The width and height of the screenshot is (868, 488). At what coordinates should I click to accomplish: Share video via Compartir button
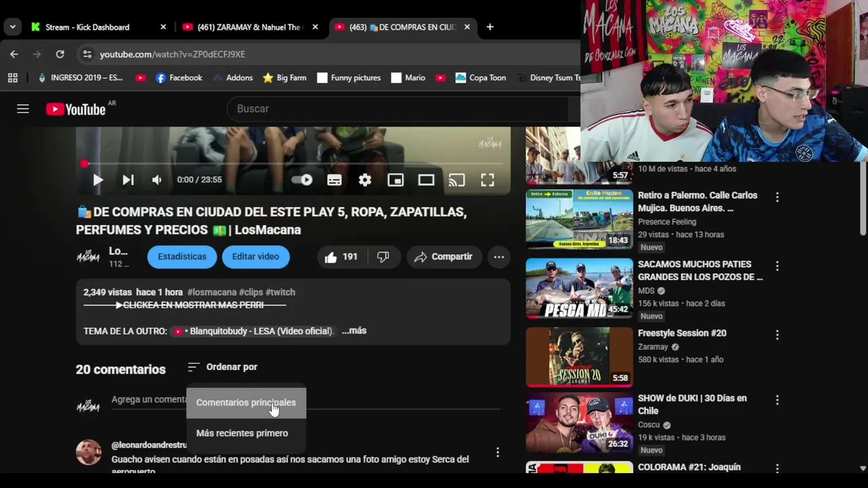pyautogui.click(x=443, y=257)
